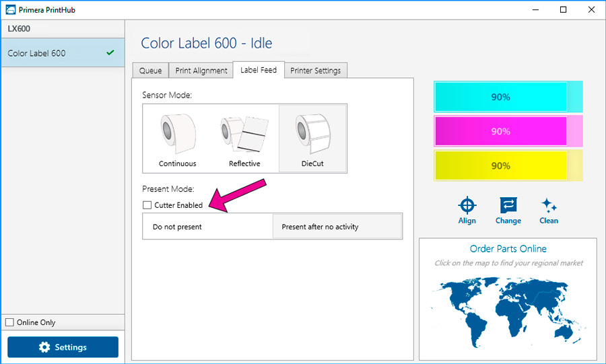Click the LX600 sidebar header
Screen dimensions: 606x364
click(63, 29)
